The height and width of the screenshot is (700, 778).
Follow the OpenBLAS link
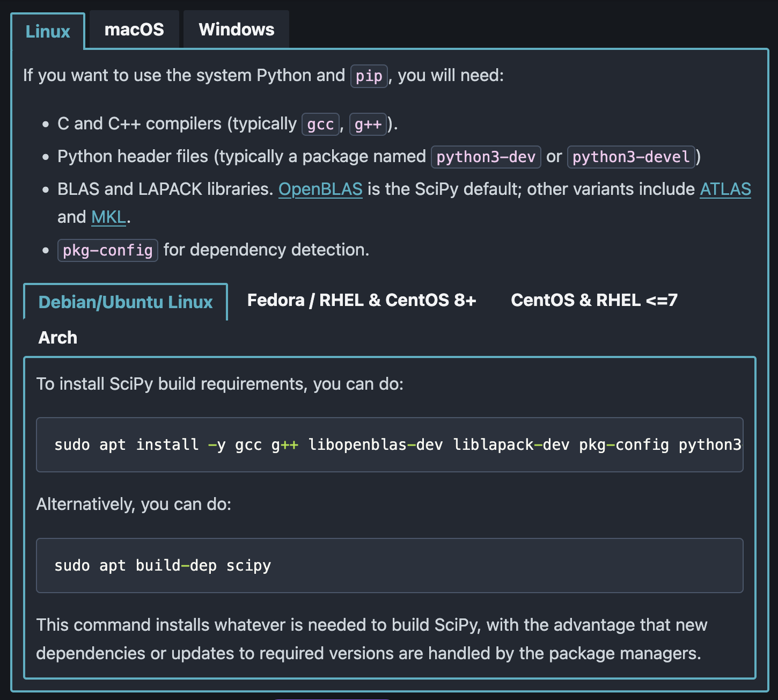click(320, 189)
